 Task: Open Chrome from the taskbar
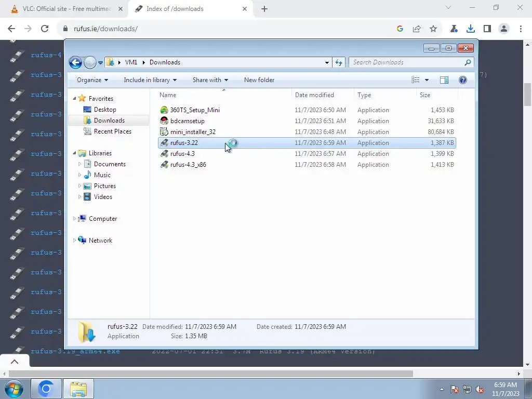[46, 389]
